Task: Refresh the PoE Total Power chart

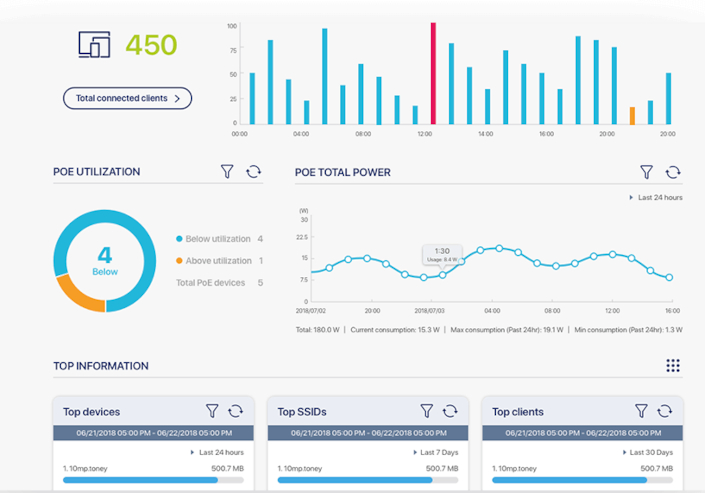Action: click(x=673, y=173)
